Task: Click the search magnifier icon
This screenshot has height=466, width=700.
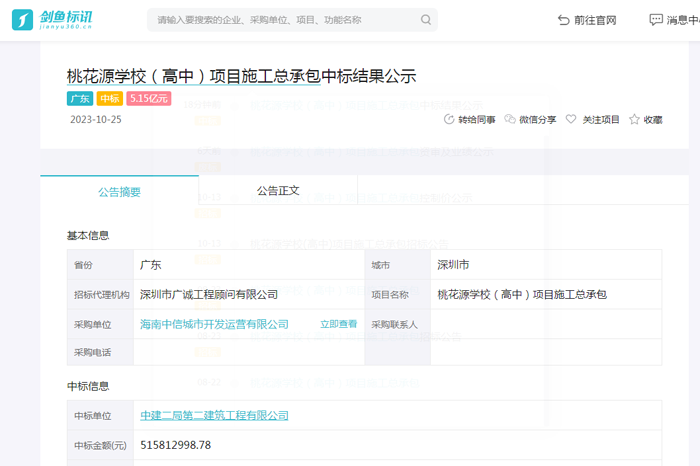Action: coord(426,20)
